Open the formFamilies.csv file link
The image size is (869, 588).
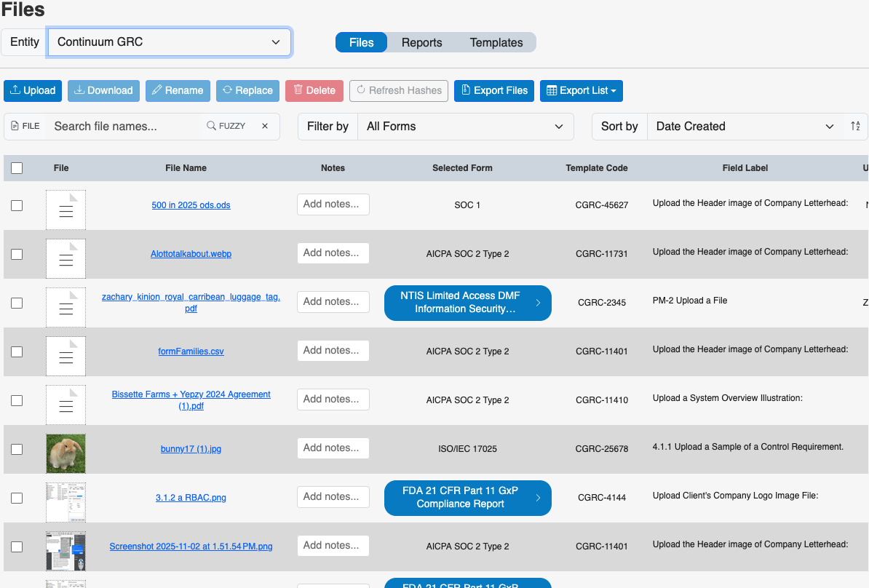(x=191, y=351)
